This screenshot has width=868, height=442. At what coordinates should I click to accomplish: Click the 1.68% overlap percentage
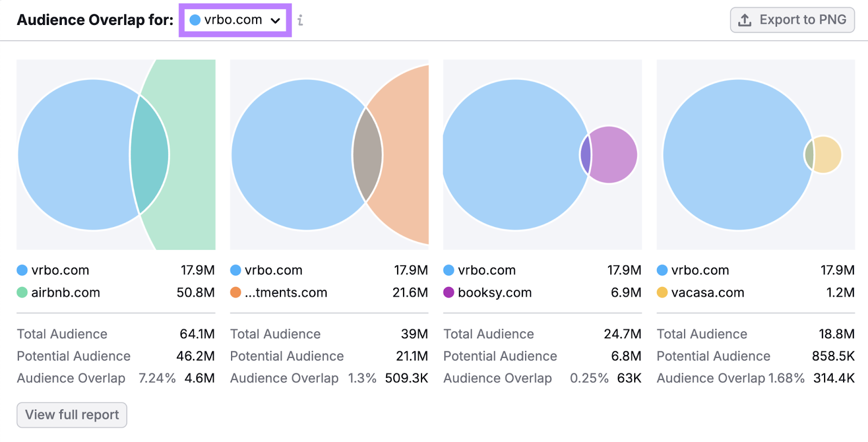(x=786, y=378)
